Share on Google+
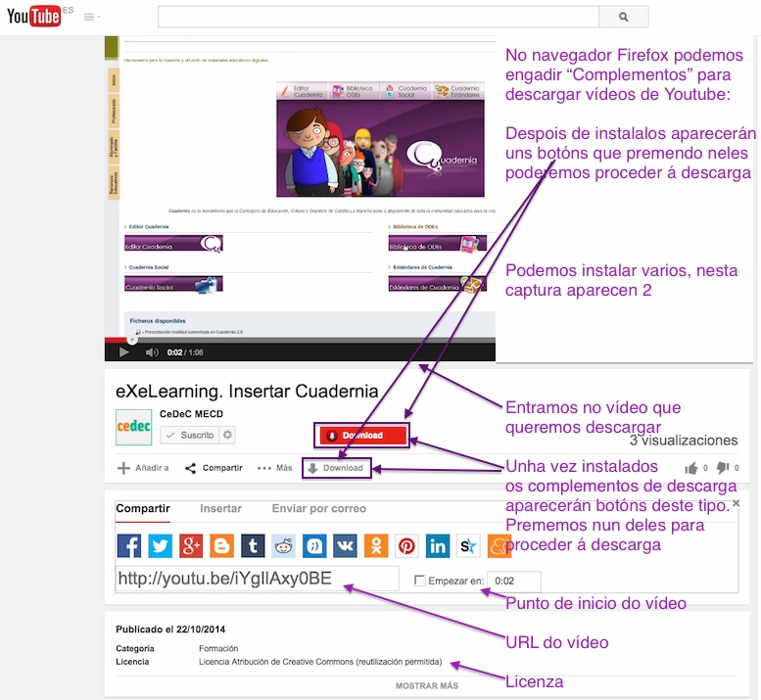This screenshot has width=761, height=700. coord(191,545)
